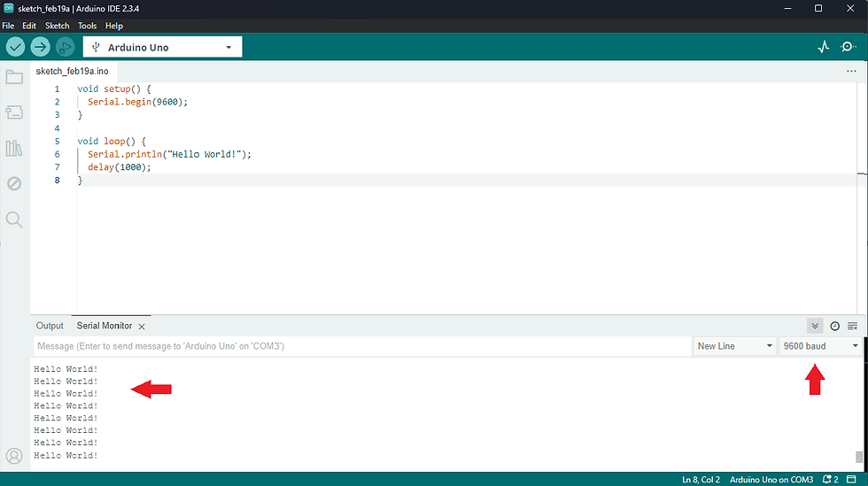This screenshot has width=868, height=486.
Task: Open the Sketchbook folder sidebar icon
Action: (x=14, y=77)
